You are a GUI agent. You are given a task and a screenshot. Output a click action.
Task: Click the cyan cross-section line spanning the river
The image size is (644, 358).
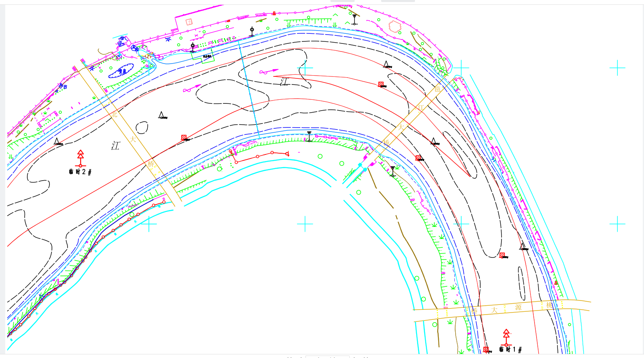pyautogui.click(x=248, y=88)
